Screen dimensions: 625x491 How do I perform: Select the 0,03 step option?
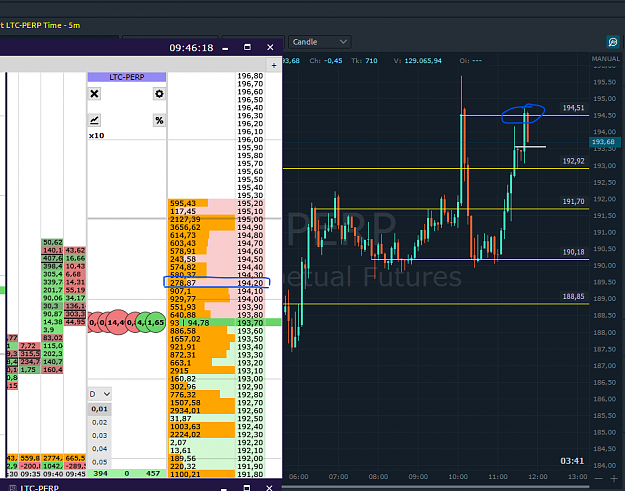click(x=99, y=436)
